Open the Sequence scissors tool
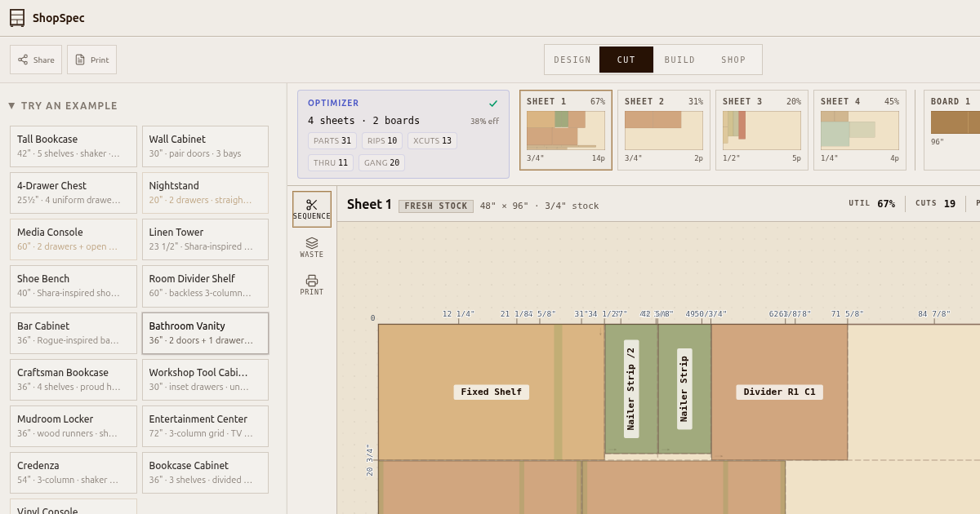 pyautogui.click(x=312, y=210)
